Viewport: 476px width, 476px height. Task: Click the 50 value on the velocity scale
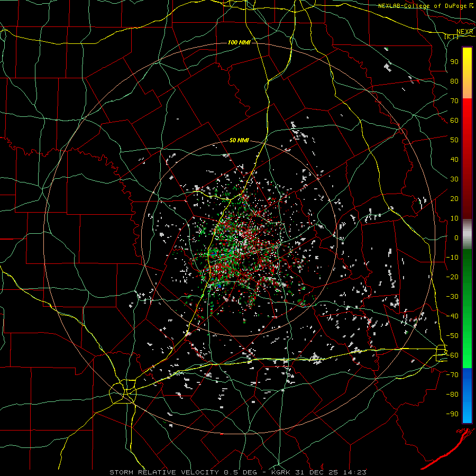tap(454, 140)
